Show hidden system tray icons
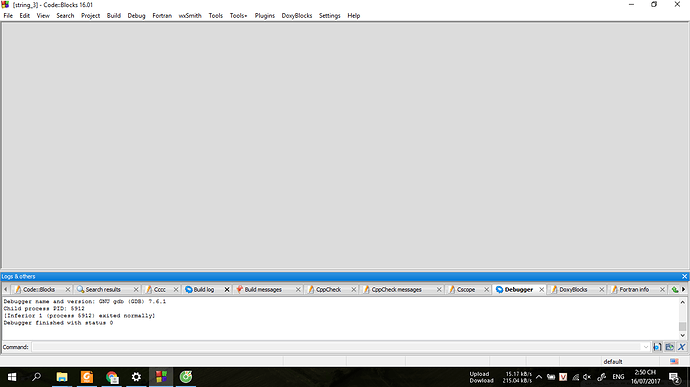The image size is (690, 387). (539, 377)
